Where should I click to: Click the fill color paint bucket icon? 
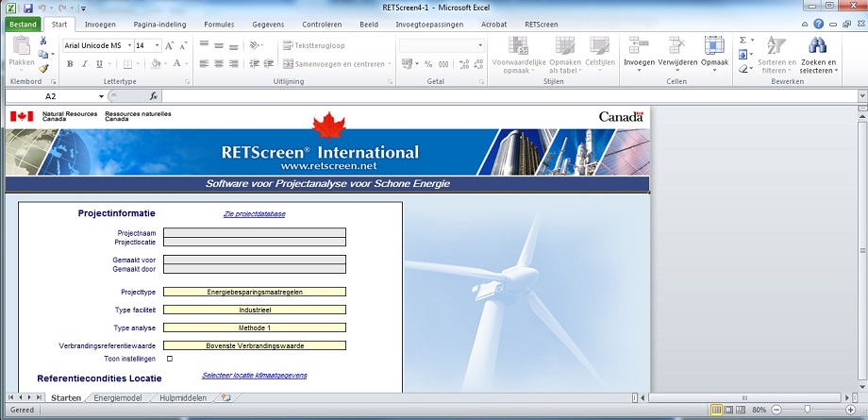point(156,64)
